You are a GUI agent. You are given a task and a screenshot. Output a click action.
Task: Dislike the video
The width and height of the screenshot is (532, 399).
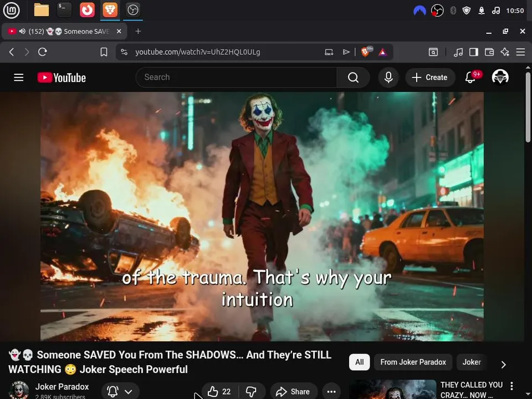coord(252,392)
